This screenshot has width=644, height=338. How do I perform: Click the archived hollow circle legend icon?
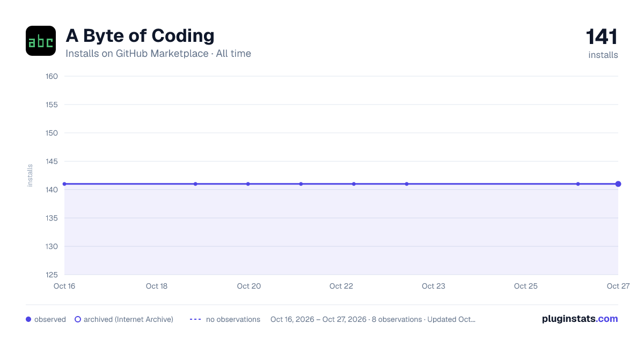(78, 319)
